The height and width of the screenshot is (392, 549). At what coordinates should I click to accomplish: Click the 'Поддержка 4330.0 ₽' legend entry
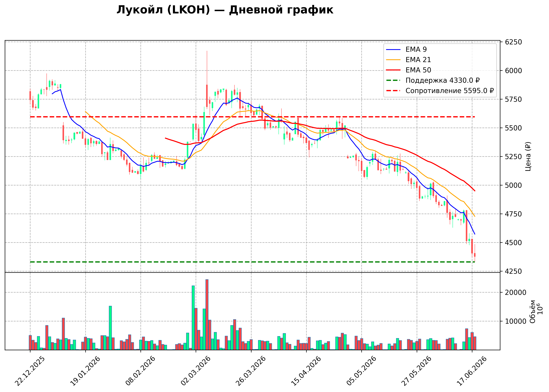[x=443, y=80]
